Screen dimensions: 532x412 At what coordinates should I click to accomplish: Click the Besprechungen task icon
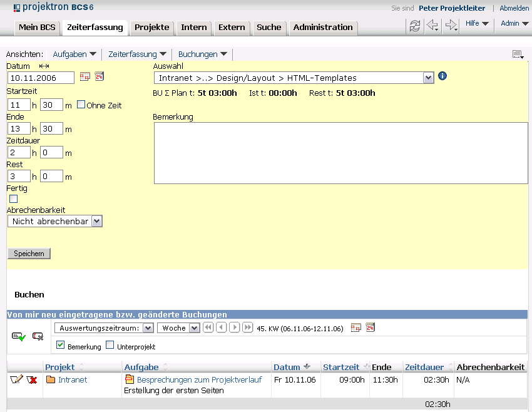pyautogui.click(x=130, y=379)
